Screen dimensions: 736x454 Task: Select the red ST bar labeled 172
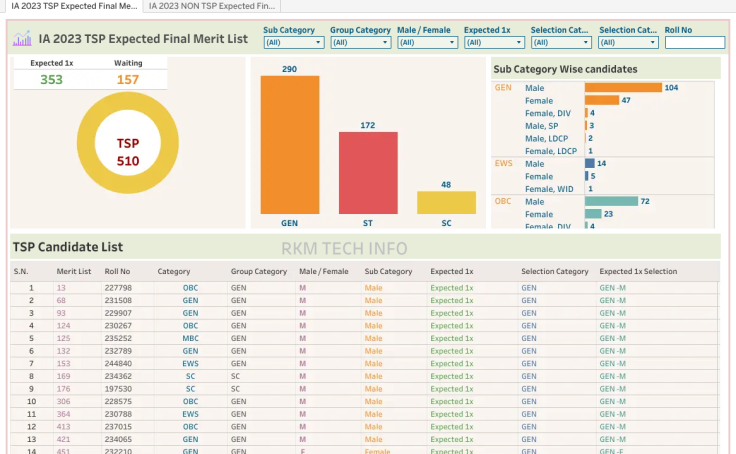(x=368, y=173)
